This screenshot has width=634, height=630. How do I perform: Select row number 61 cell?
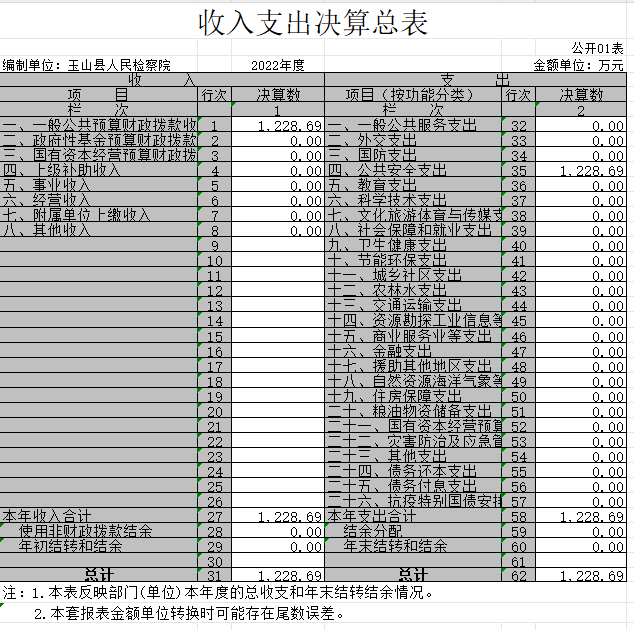(x=518, y=560)
